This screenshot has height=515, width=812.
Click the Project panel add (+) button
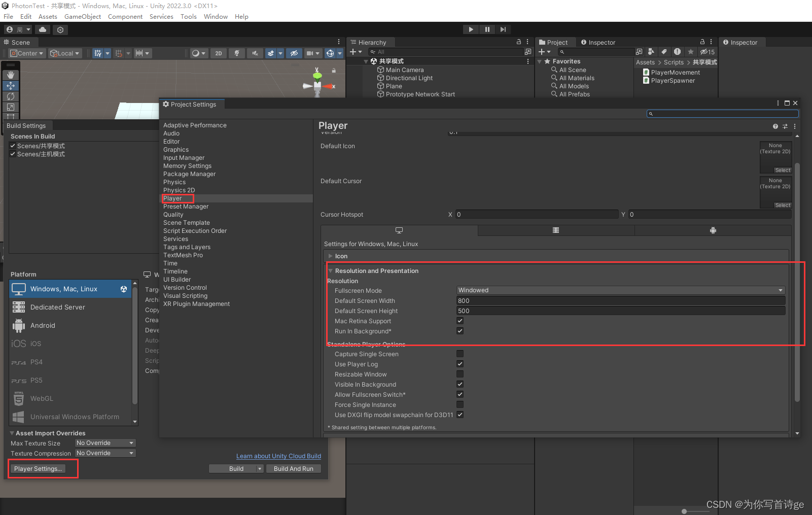click(542, 52)
